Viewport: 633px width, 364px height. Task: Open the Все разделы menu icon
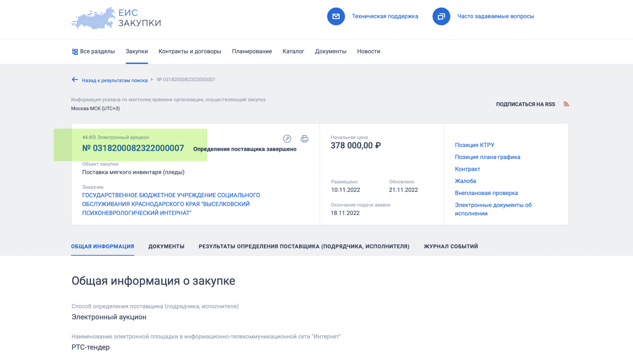pyautogui.click(x=75, y=52)
